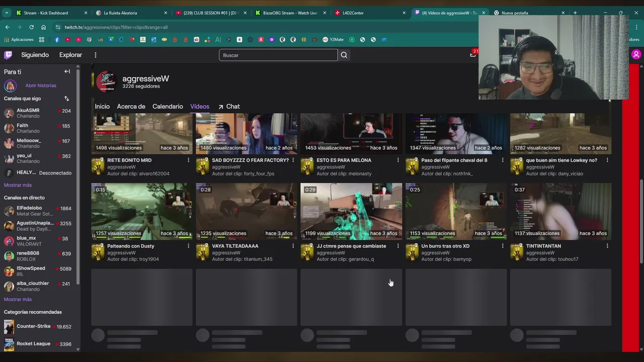Open a new browser tab
The image size is (644, 362).
coord(575,13)
